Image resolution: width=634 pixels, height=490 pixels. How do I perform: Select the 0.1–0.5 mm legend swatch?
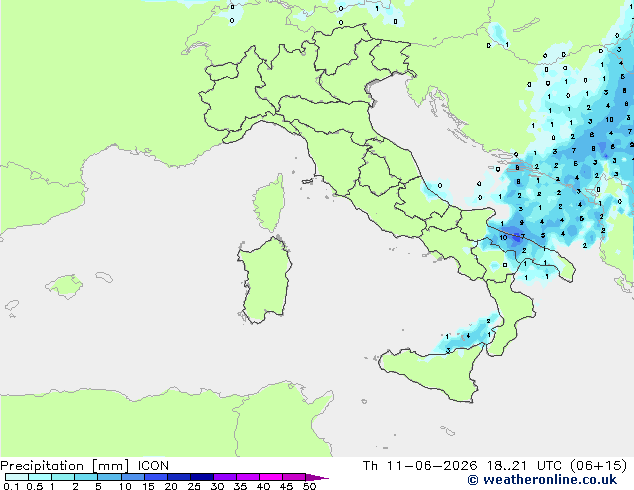click(17, 477)
